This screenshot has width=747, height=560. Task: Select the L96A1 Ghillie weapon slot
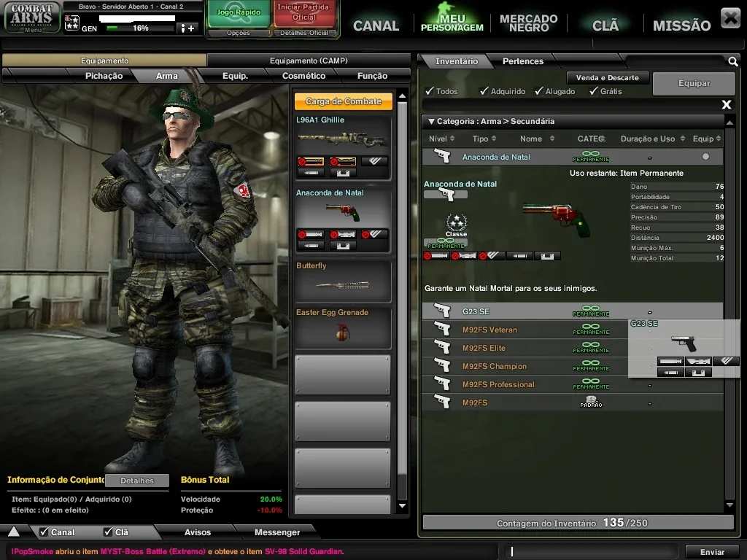click(x=343, y=147)
